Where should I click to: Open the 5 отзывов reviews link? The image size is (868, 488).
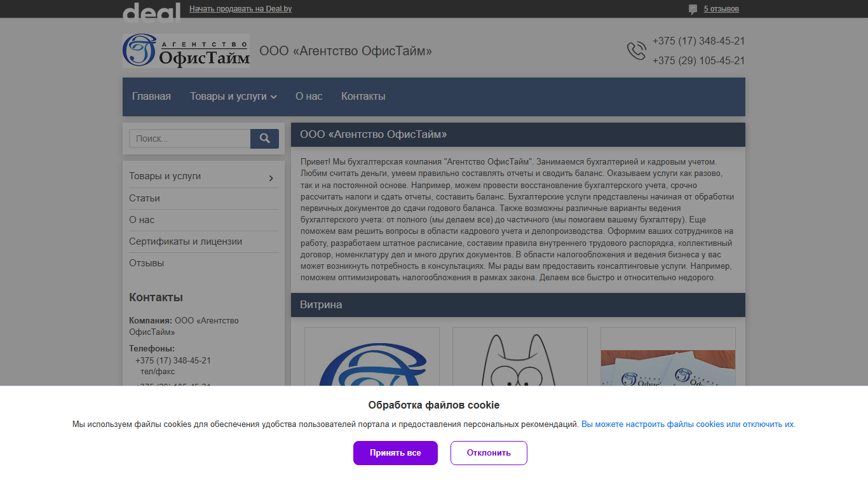[x=721, y=9]
